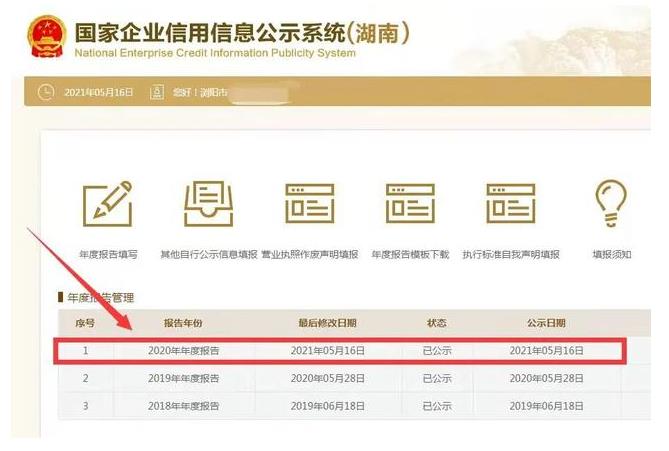Open the 其他自行公示信息填报 tray icon
669x451 pixels.
pyautogui.click(x=208, y=203)
